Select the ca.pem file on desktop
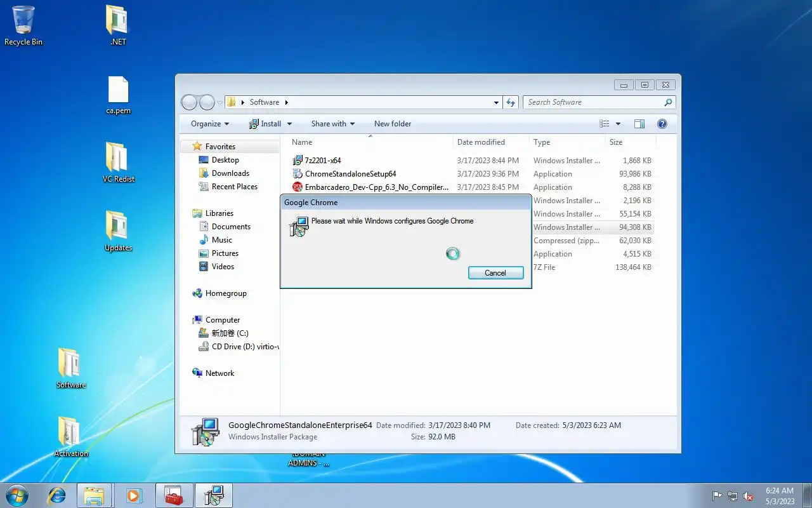812x508 pixels. (118, 95)
